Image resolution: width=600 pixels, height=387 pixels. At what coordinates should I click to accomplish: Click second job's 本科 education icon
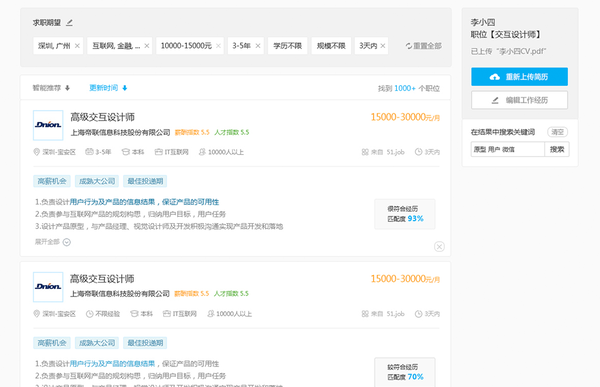click(134, 314)
